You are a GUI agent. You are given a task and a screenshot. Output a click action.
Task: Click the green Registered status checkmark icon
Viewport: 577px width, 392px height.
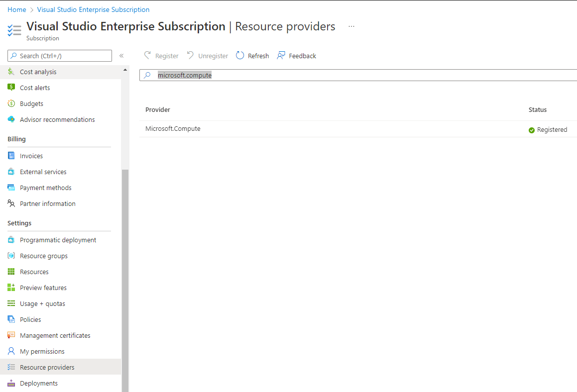[531, 130]
